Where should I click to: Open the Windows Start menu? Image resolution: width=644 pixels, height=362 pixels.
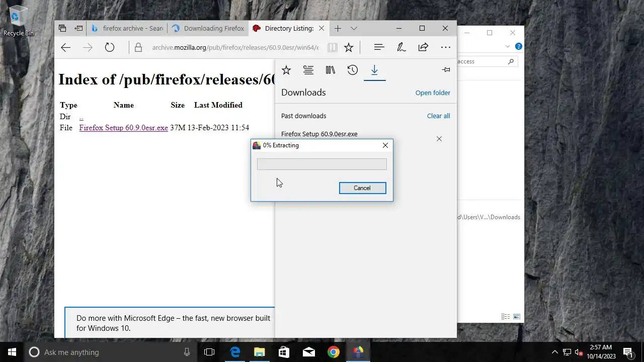tap(12, 352)
